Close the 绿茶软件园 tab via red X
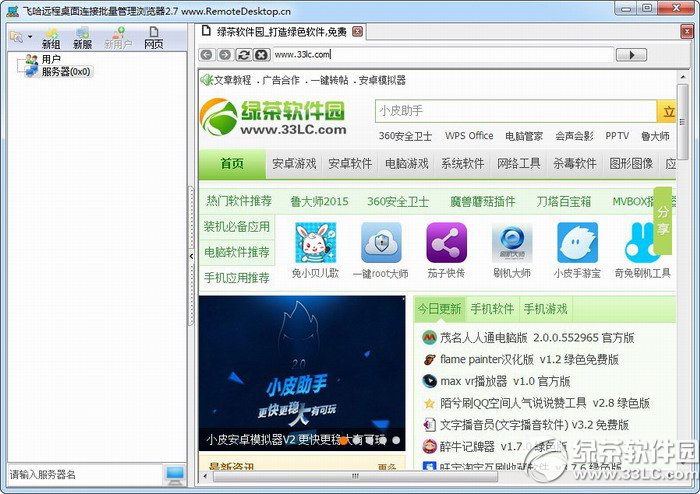 (x=358, y=31)
